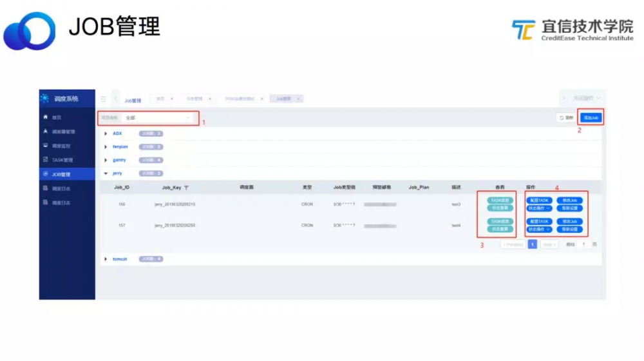Viewport: 644px width, 361px height.
Task: Expand the fenpian project row
Action: tap(106, 147)
